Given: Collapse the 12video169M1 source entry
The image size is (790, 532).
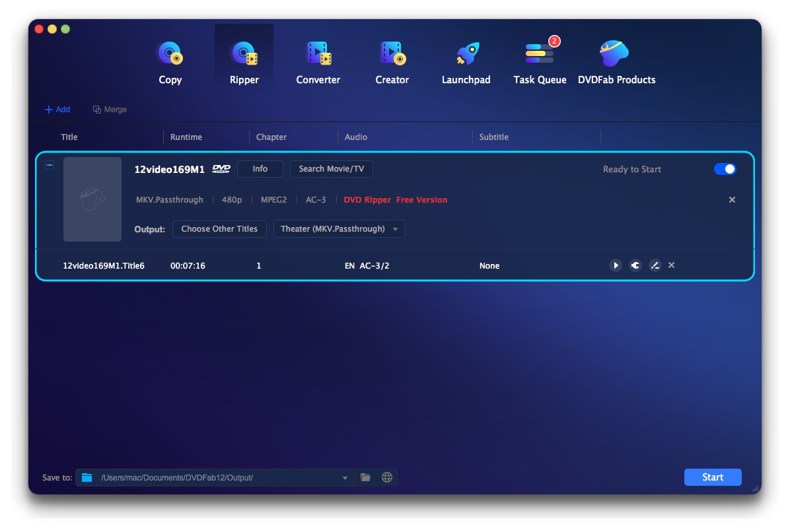Looking at the screenshot, I should 50,165.
